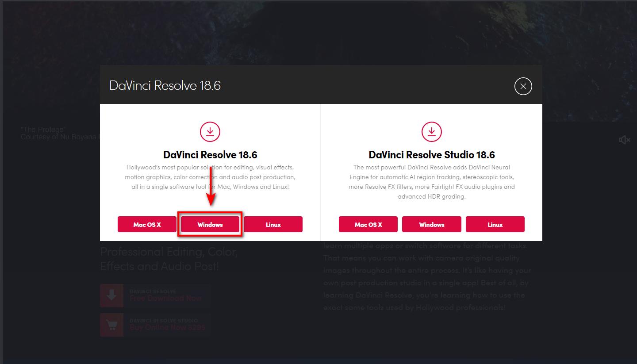This screenshot has height=364, width=637.
Task: Choose Windows for DaVinci Resolve Studio 18.6
Action: pyautogui.click(x=431, y=224)
